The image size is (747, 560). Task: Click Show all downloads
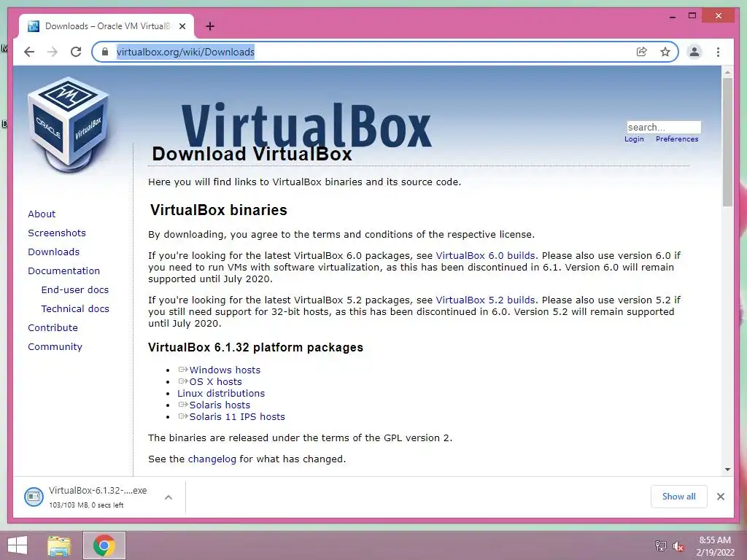click(x=679, y=497)
